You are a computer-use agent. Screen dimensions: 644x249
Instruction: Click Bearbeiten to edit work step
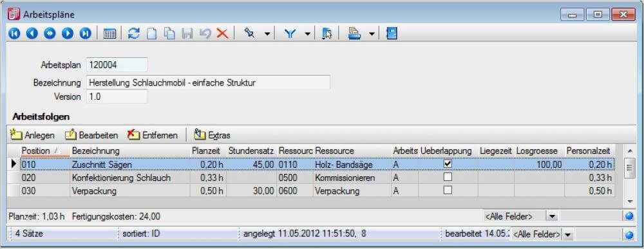[x=92, y=135]
